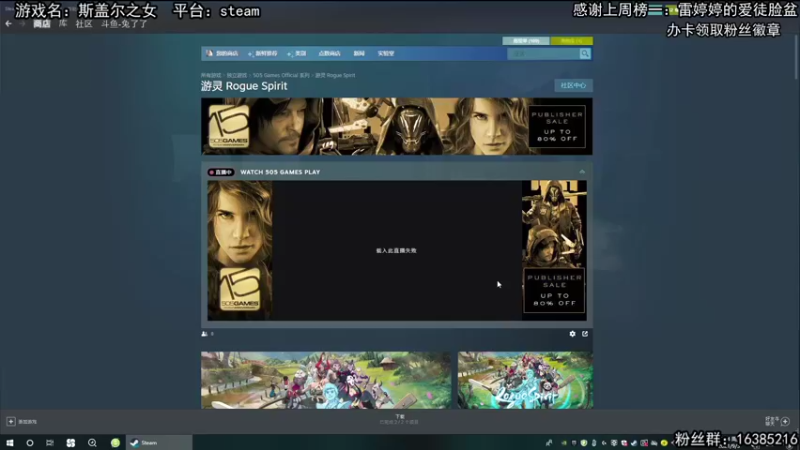Open the 斗鱼-兔了了 profile tab
This screenshot has height=450, width=800.
[x=124, y=23]
